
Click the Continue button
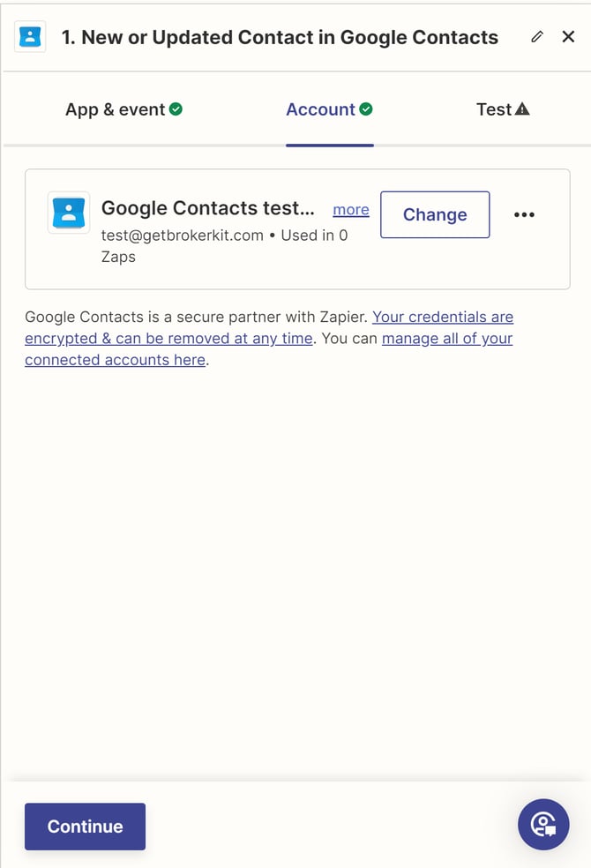coord(85,827)
